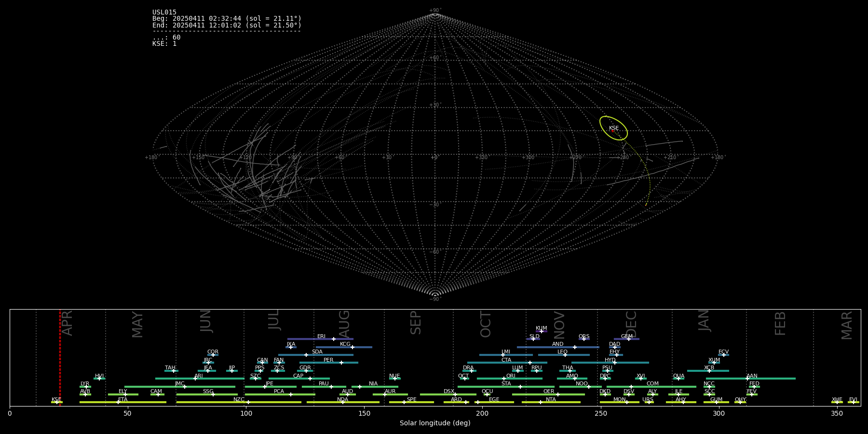
Task: Select the SDA shower bar
Action: [316, 355]
